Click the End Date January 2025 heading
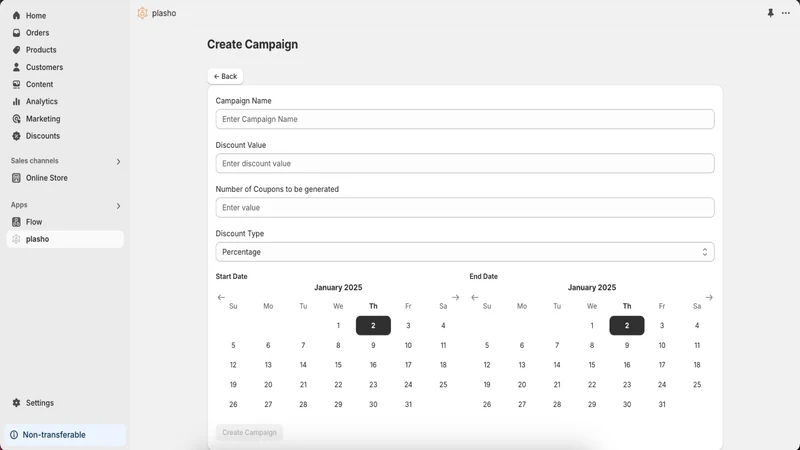Screen dimensions: 800x450 (x=592, y=287)
